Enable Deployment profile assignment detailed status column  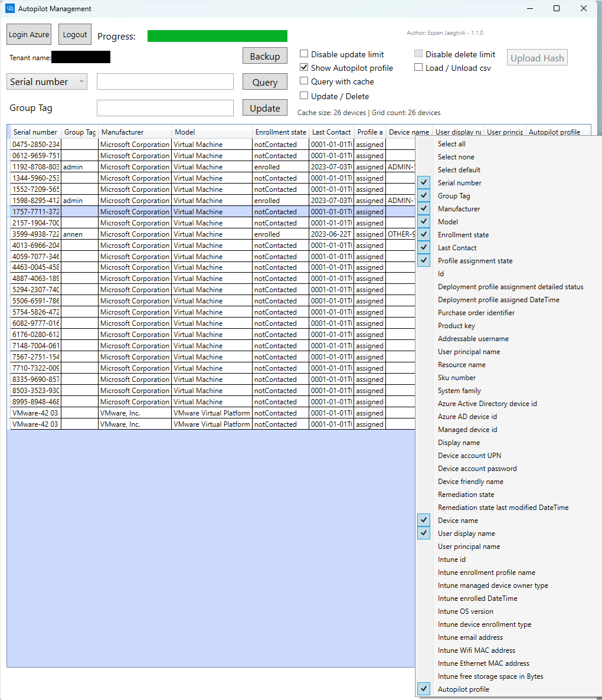pyautogui.click(x=511, y=287)
